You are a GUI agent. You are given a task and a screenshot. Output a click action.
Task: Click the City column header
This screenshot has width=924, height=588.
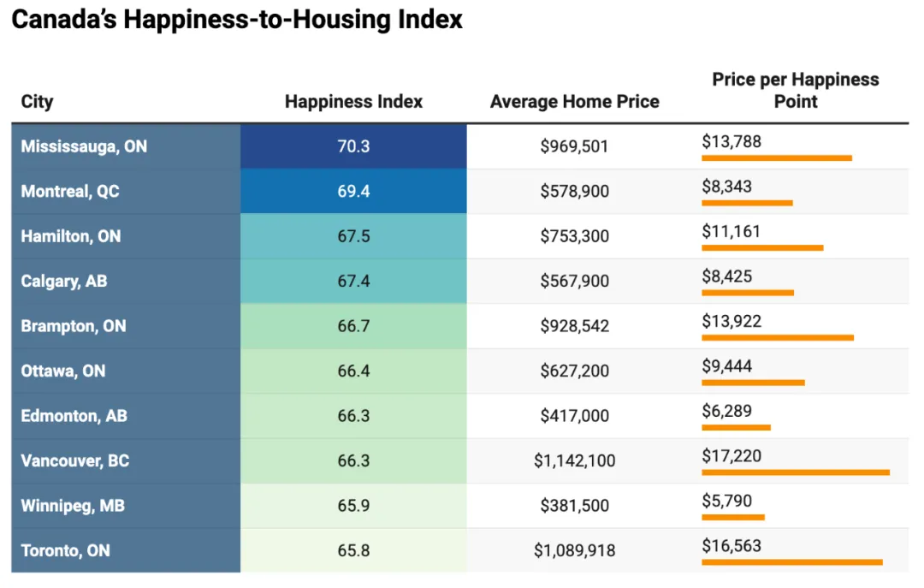37,102
